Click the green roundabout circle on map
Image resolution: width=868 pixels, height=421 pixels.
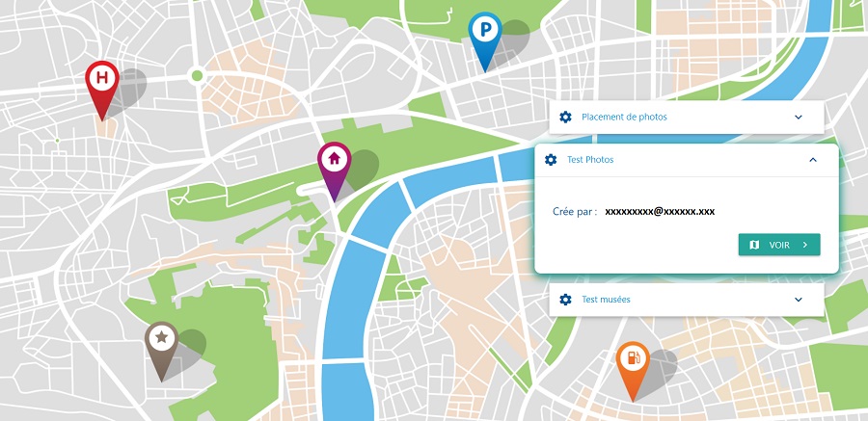(196, 75)
